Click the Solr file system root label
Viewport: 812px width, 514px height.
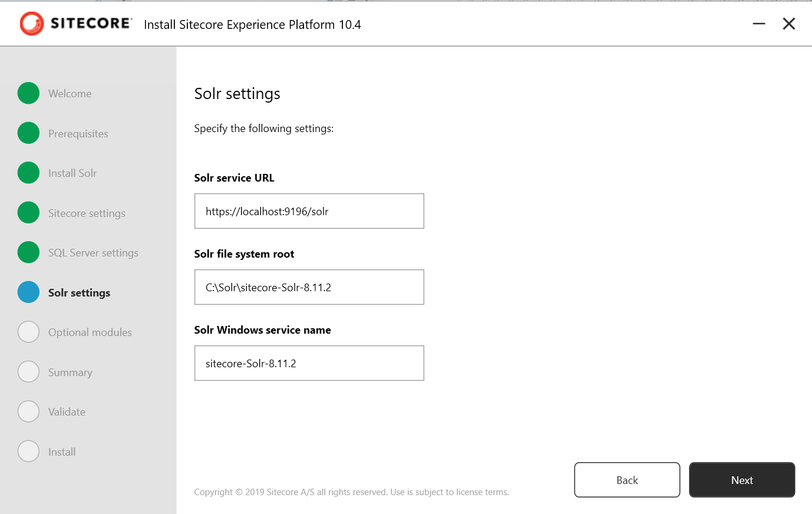pos(244,254)
